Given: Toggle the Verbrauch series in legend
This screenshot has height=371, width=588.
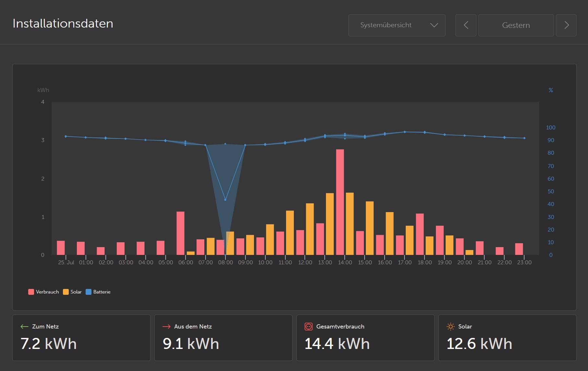Looking at the screenshot, I should (44, 292).
